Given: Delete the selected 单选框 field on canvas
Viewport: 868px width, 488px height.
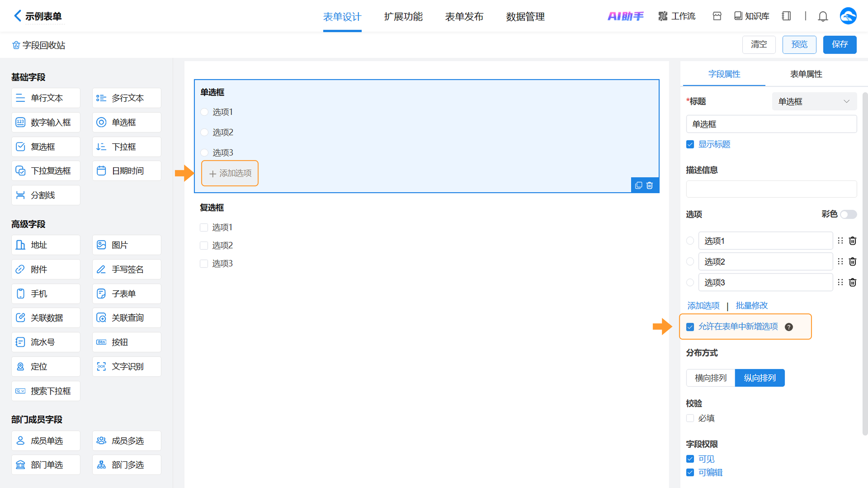Looking at the screenshot, I should pyautogui.click(x=650, y=185).
